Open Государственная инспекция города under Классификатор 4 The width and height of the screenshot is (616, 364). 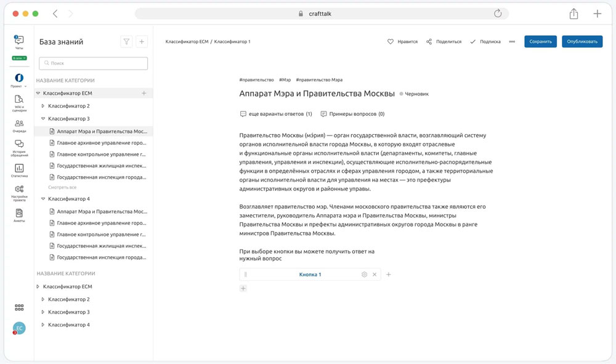pyautogui.click(x=98, y=257)
